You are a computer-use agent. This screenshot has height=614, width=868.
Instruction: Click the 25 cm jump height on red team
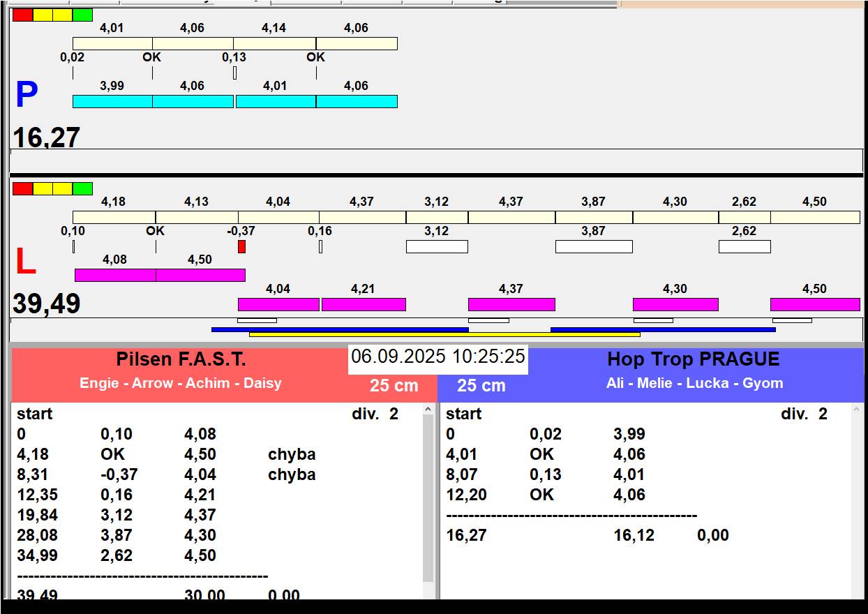(x=394, y=386)
